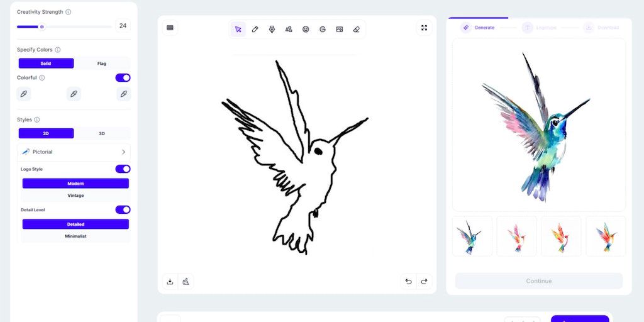
Task: Select the pencil drawing tool
Action: pyautogui.click(x=255, y=29)
